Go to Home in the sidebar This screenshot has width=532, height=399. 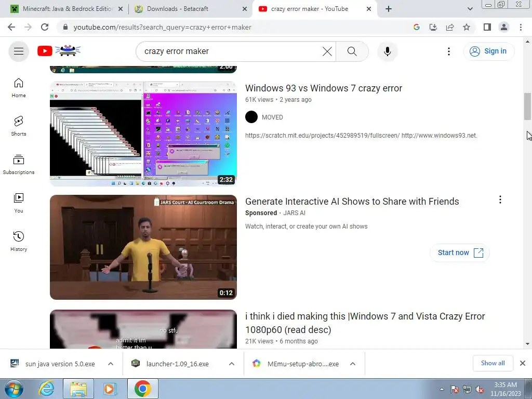19,88
